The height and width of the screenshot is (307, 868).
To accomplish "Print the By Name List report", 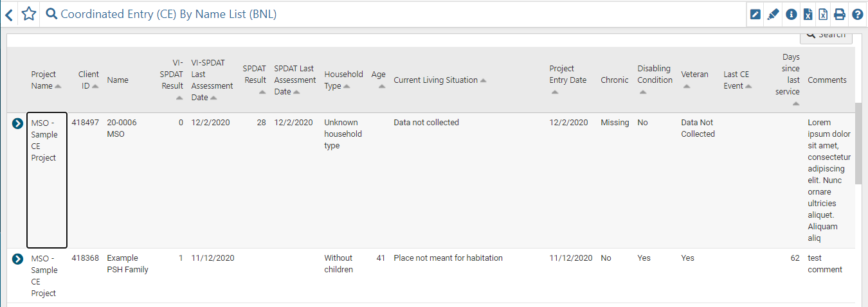I will [x=840, y=14].
